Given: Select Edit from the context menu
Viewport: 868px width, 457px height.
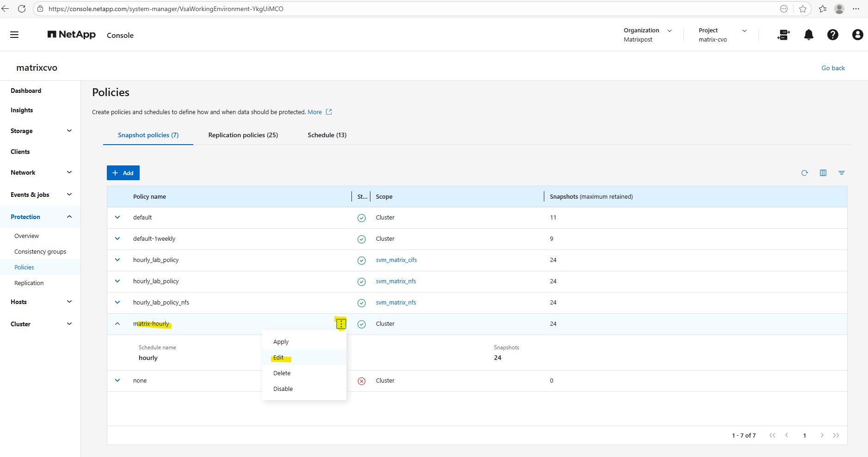Looking at the screenshot, I should click(278, 358).
